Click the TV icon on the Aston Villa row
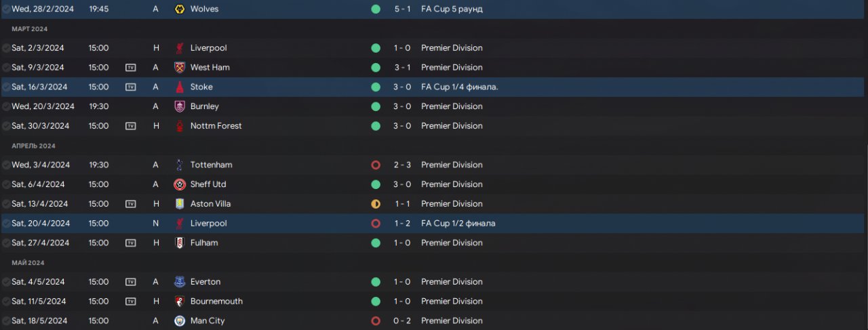868x330 pixels. click(x=131, y=204)
